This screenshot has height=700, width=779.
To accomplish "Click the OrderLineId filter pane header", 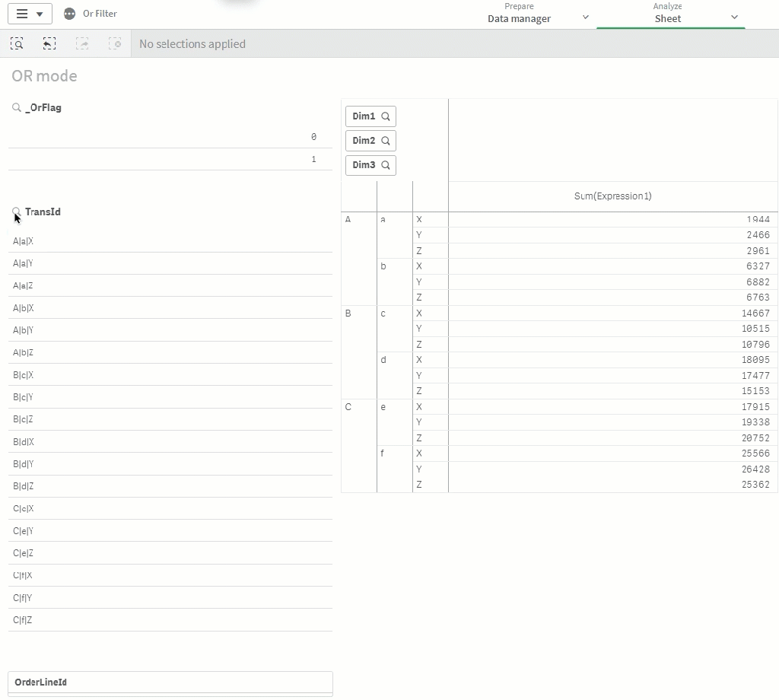I will point(170,682).
